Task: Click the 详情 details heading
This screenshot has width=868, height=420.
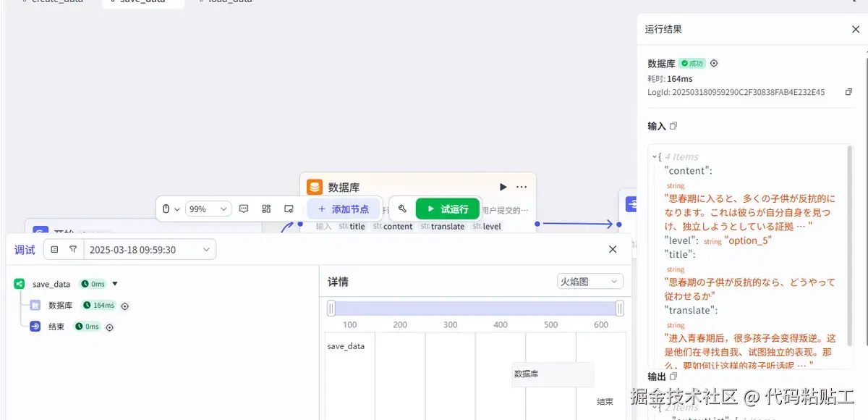Action: pyautogui.click(x=338, y=282)
